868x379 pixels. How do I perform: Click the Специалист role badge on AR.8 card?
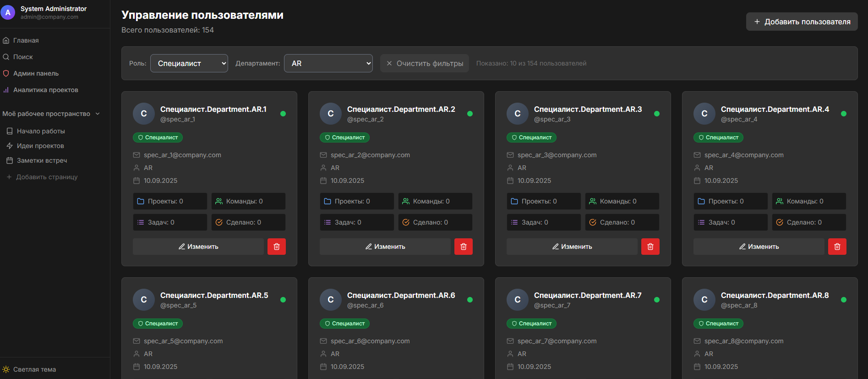click(x=719, y=324)
